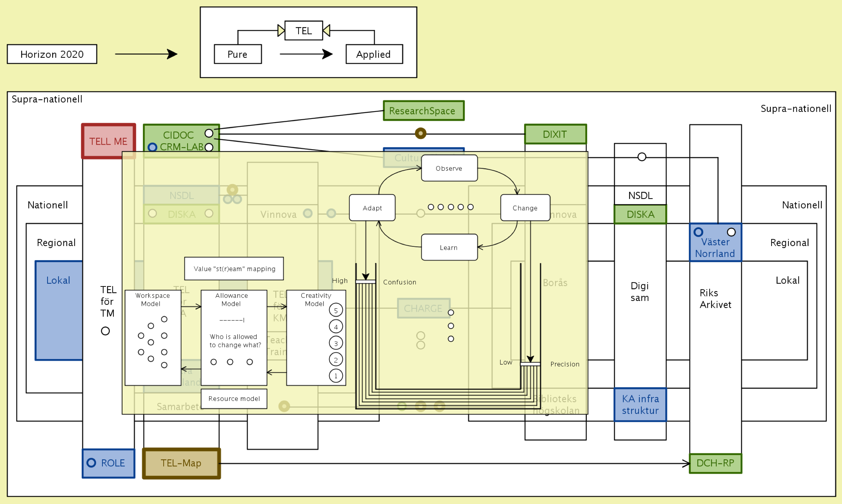Select creativity level 5 circle
The image size is (842, 504).
click(336, 310)
